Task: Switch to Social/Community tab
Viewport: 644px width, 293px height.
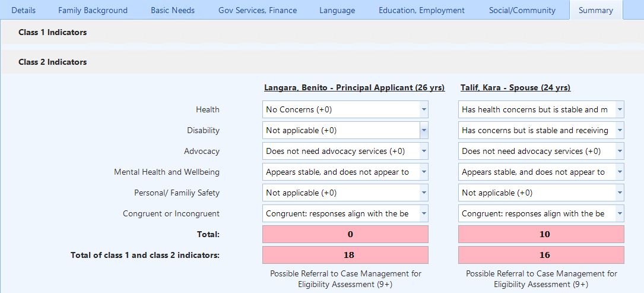Action: point(522,10)
